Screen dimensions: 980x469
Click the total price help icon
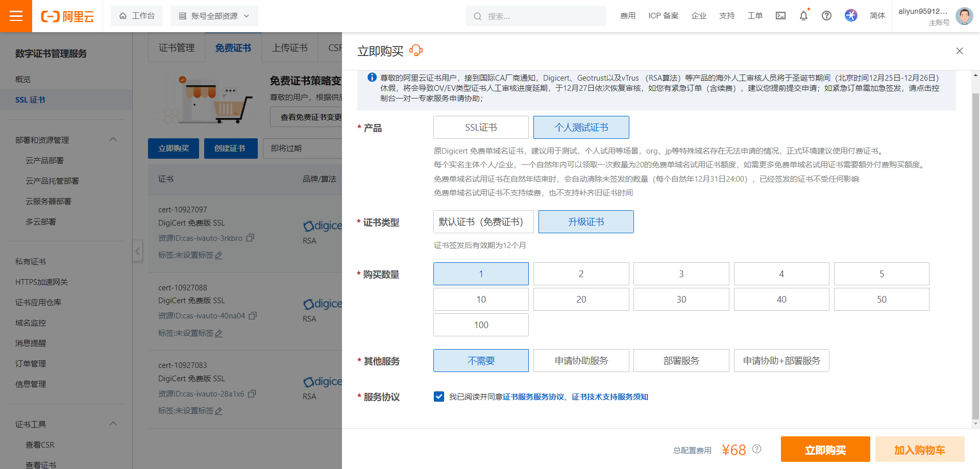(x=757, y=449)
